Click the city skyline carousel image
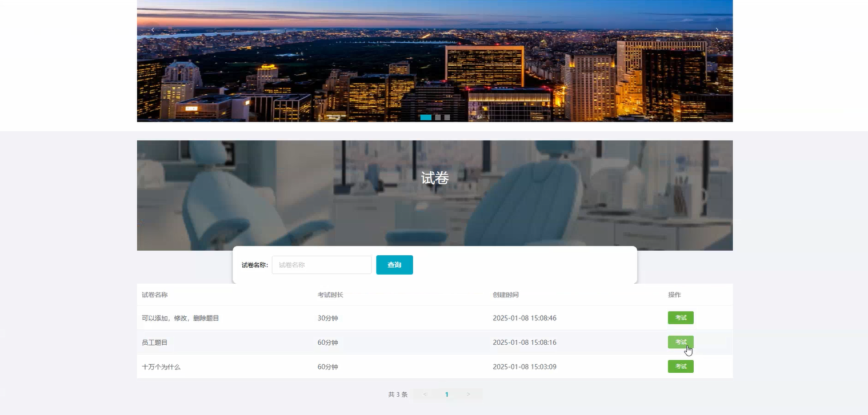The width and height of the screenshot is (868, 415). click(435, 61)
